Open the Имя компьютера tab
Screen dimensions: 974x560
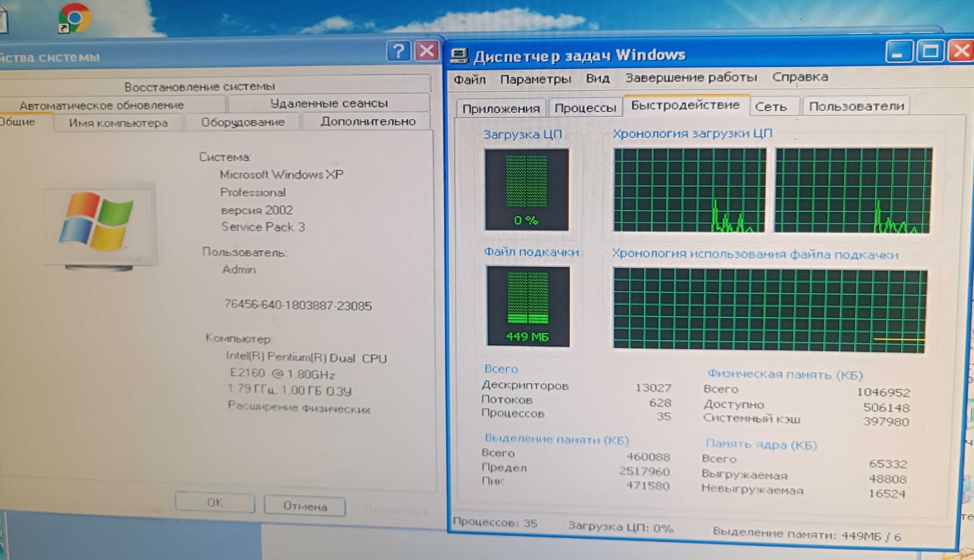coord(119,123)
